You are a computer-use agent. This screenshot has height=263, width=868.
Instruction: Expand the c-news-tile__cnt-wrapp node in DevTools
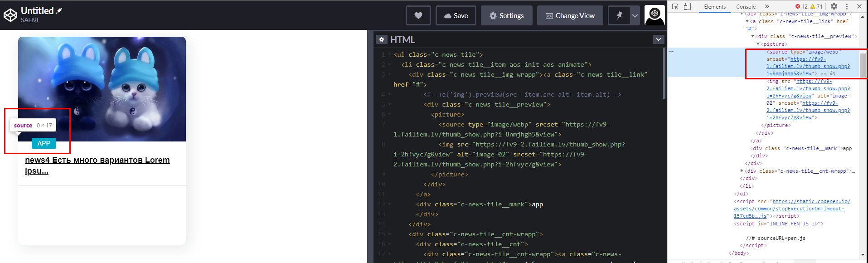(742, 171)
